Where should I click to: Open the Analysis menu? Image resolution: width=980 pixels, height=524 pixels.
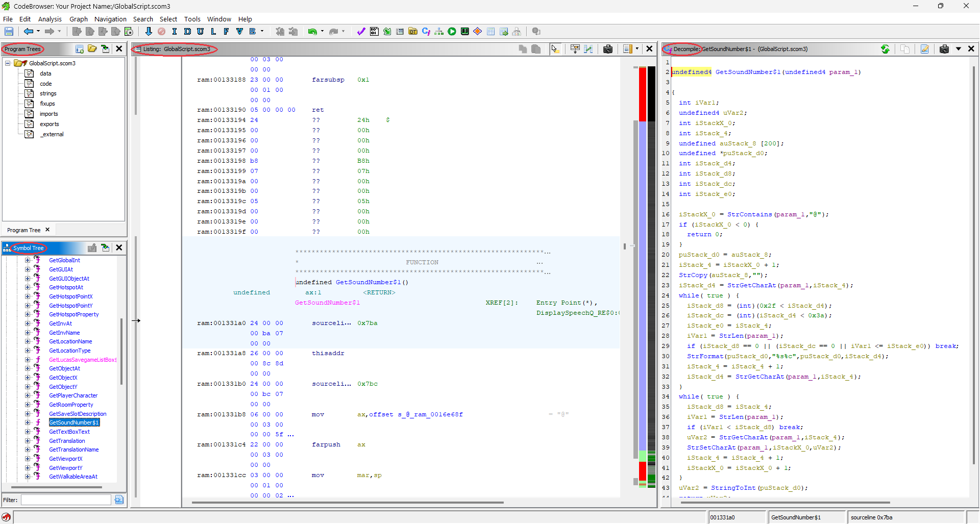tap(50, 19)
